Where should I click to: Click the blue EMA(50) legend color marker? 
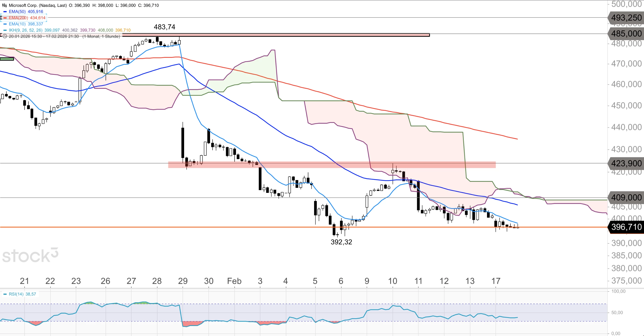click(x=5, y=12)
